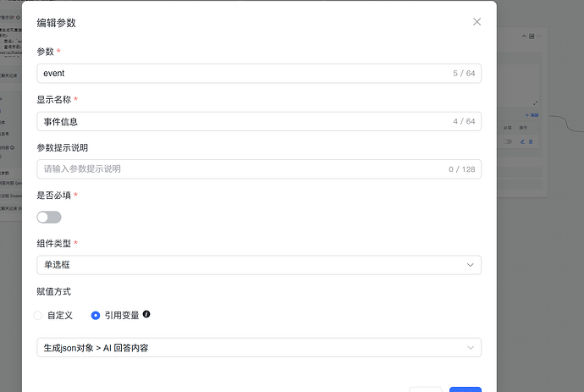Click the blue confirm button at dialog bottom

465,389
